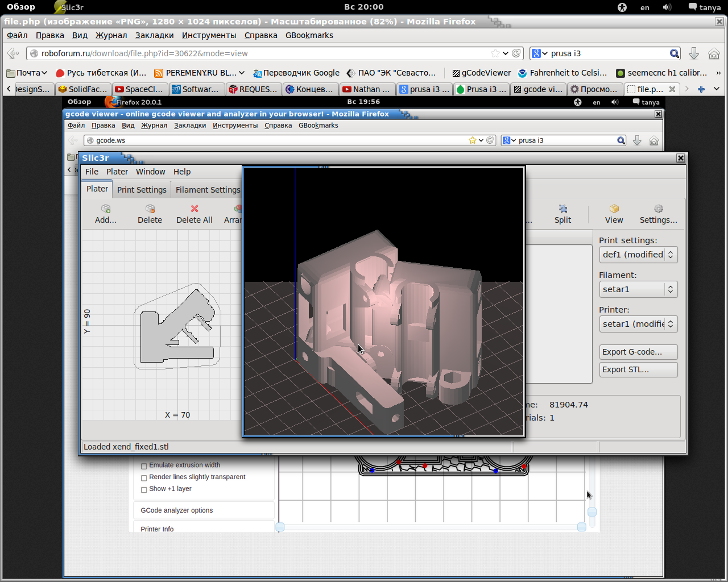The width and height of the screenshot is (728, 582).
Task: Open the Window menu in Slic3r
Action: tap(150, 172)
